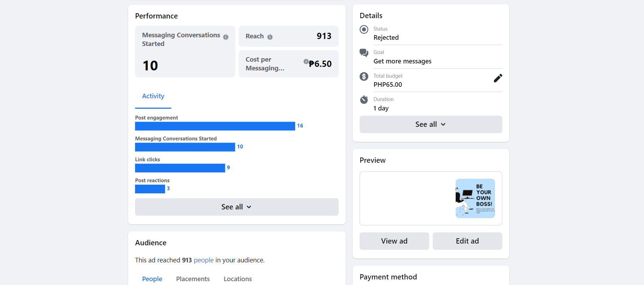Expand See all under Performance activity
The image size is (644, 285).
[x=237, y=207]
